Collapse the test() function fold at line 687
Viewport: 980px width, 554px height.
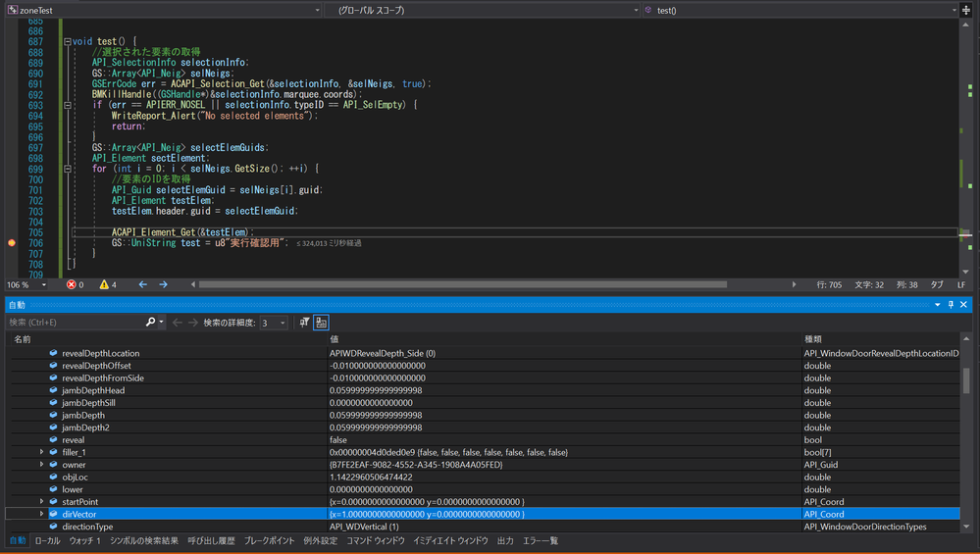click(67, 42)
